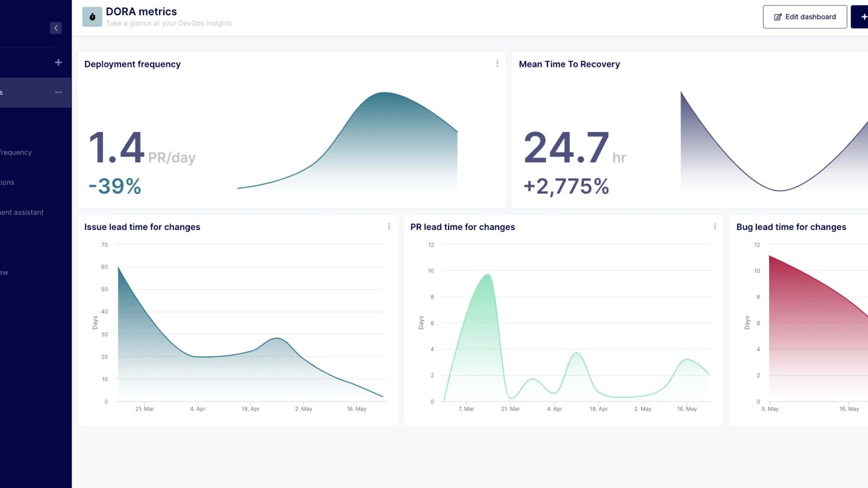This screenshot has height=488, width=868.
Task: Click the dark plus button beside Edit dashboard
Action: click(x=861, y=17)
